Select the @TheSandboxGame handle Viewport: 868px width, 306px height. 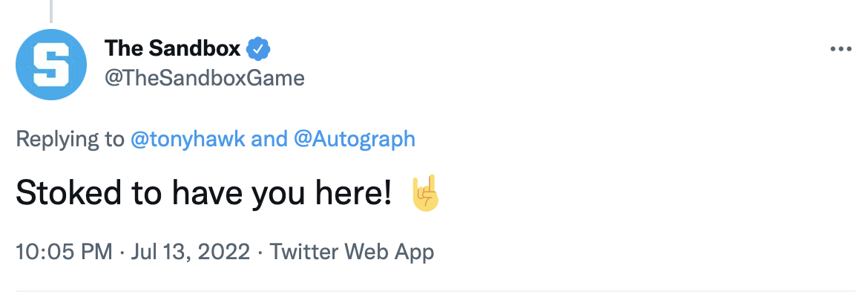click(204, 78)
